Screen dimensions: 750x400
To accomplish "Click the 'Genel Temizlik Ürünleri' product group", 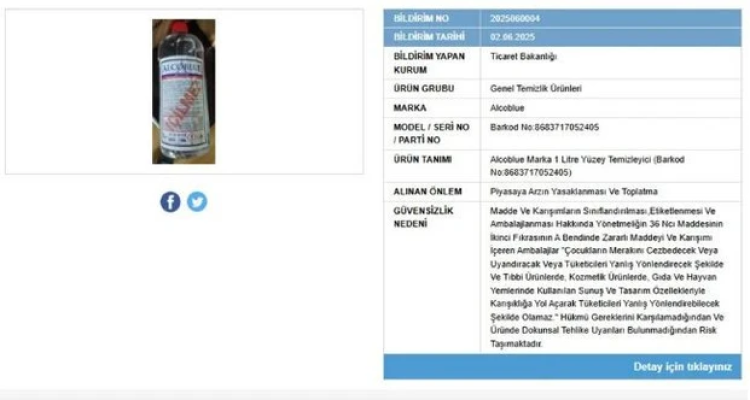I will coord(536,89).
